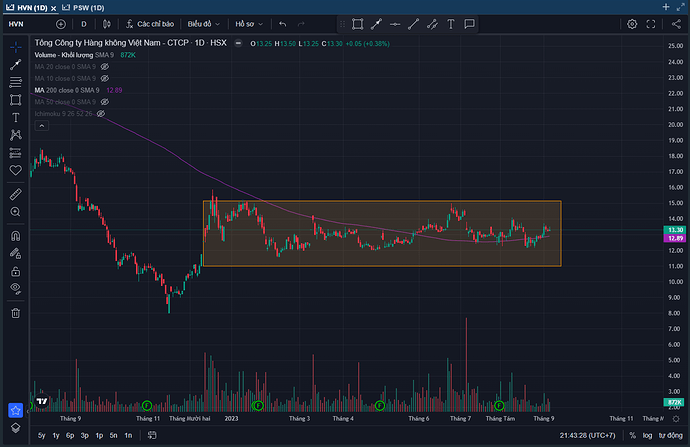The image size is (690, 447).
Task: Open chart settings gear icon
Action: 632,24
